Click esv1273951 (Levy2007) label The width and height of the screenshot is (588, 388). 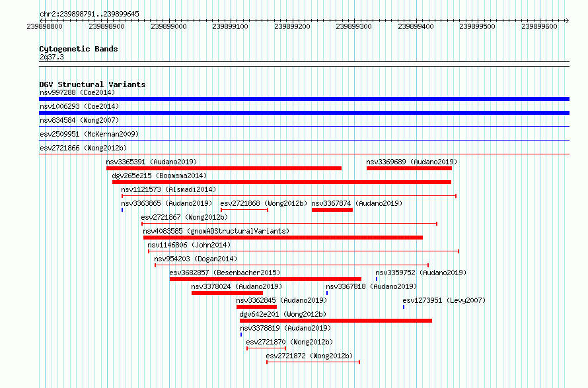[444, 300]
